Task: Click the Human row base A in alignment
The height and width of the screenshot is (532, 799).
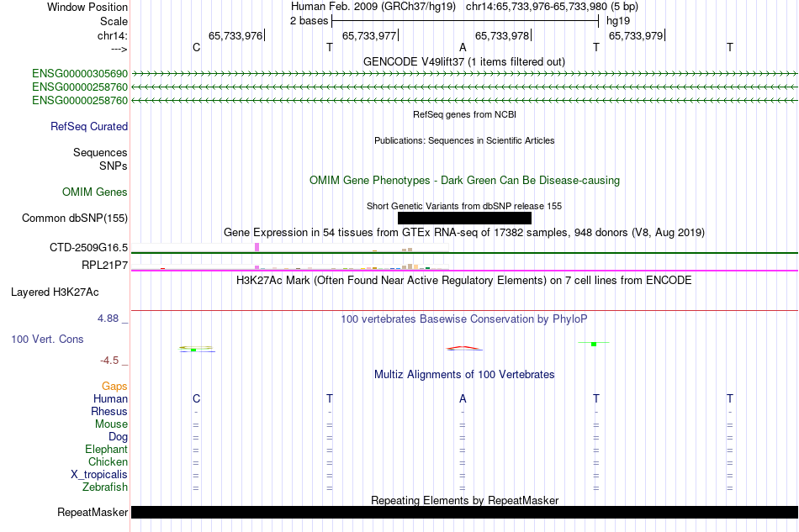Action: [463, 398]
